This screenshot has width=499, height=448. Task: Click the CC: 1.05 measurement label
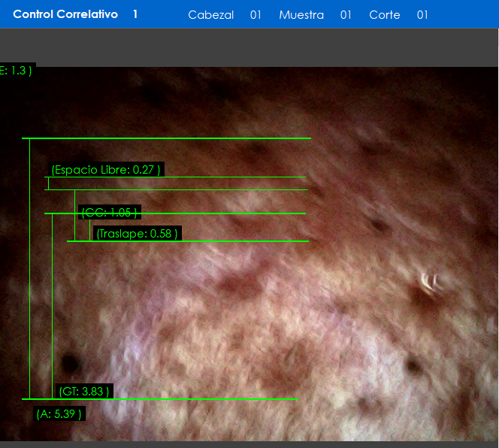[110, 212]
